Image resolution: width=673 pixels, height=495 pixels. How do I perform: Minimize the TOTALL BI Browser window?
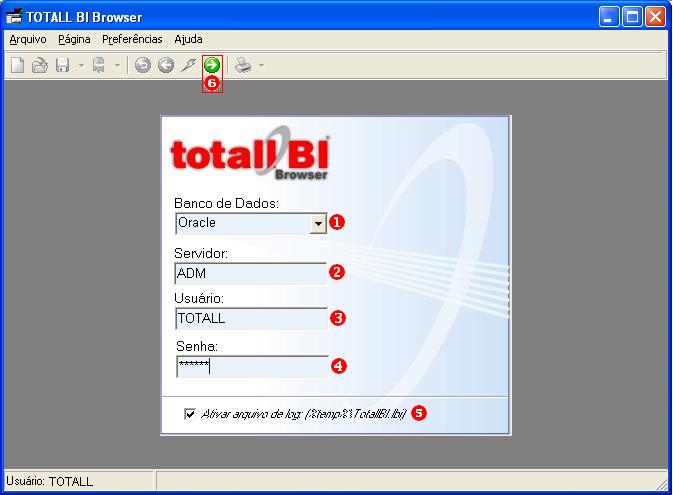(x=609, y=17)
